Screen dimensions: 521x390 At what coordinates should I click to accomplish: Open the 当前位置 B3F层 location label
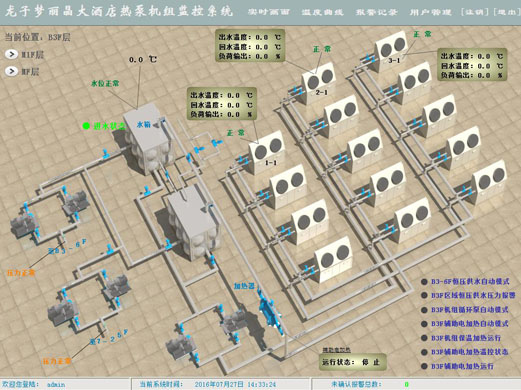point(37,37)
